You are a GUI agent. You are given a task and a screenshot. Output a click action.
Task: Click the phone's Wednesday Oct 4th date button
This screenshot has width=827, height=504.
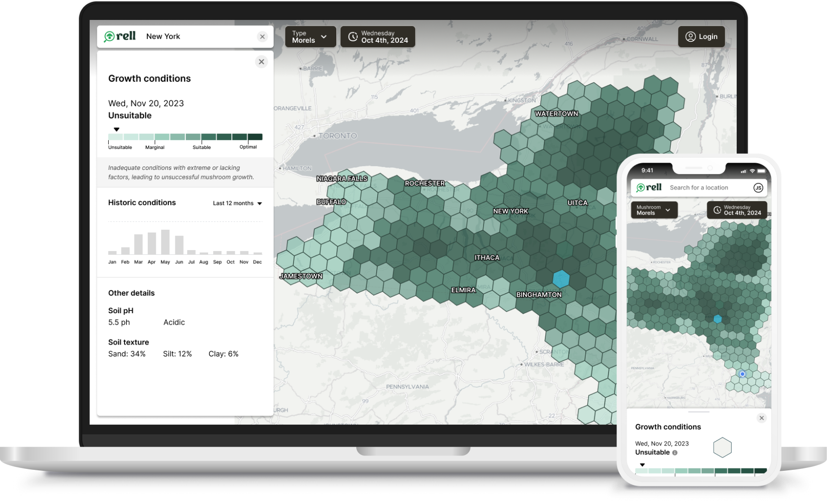click(x=737, y=210)
